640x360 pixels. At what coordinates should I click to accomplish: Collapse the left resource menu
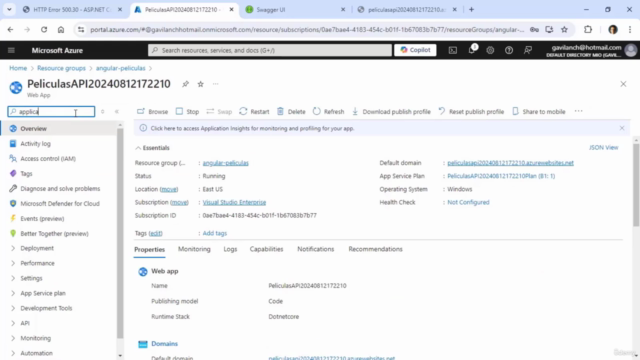[x=117, y=111]
